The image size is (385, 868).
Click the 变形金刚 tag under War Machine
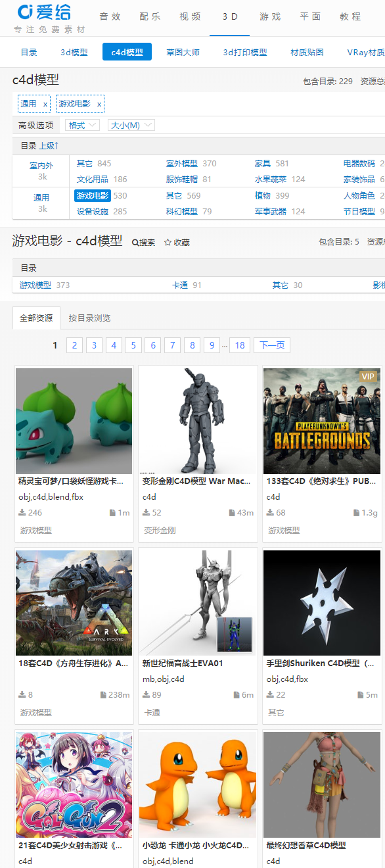click(160, 531)
